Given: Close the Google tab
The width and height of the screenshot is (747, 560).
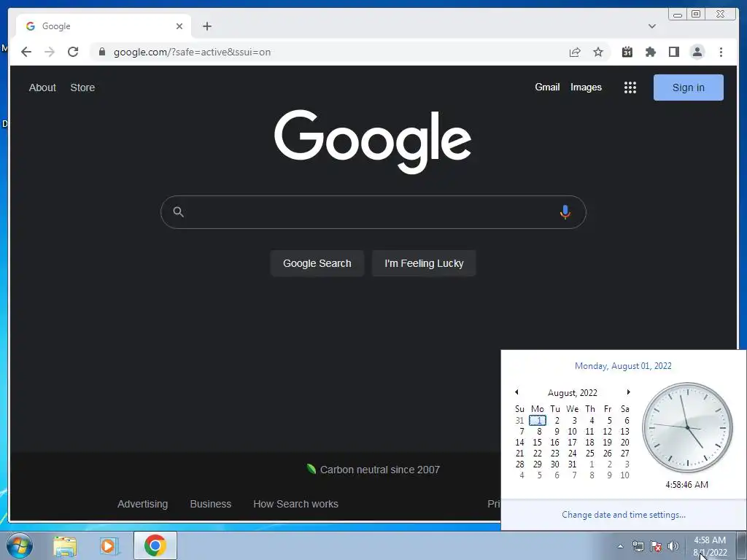Looking at the screenshot, I should (179, 26).
